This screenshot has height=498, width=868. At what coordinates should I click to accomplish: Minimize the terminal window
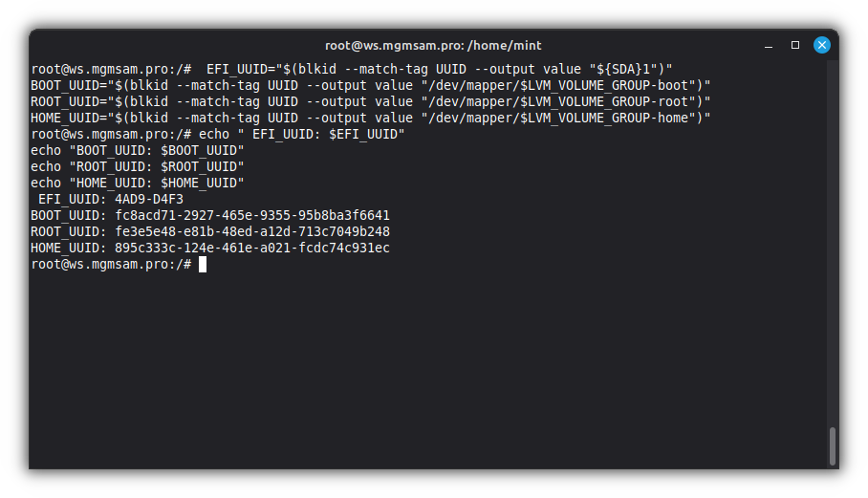(x=768, y=45)
